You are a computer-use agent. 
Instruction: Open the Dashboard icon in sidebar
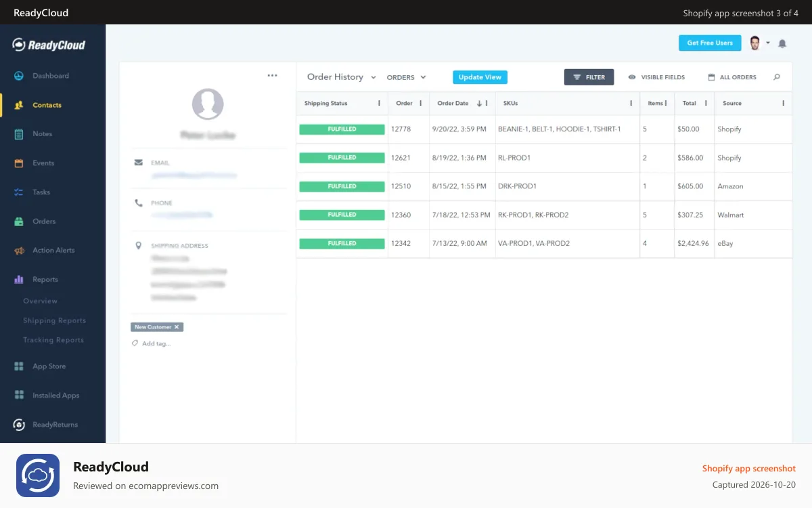(x=19, y=76)
